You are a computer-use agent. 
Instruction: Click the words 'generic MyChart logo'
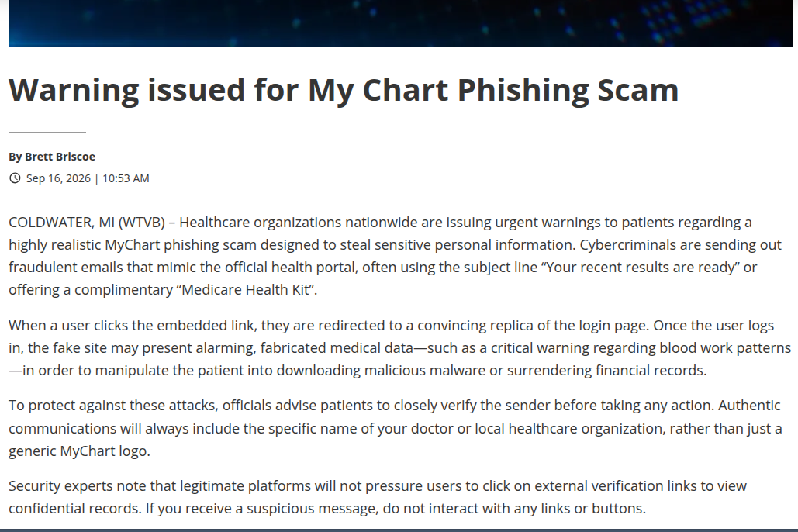(78, 451)
